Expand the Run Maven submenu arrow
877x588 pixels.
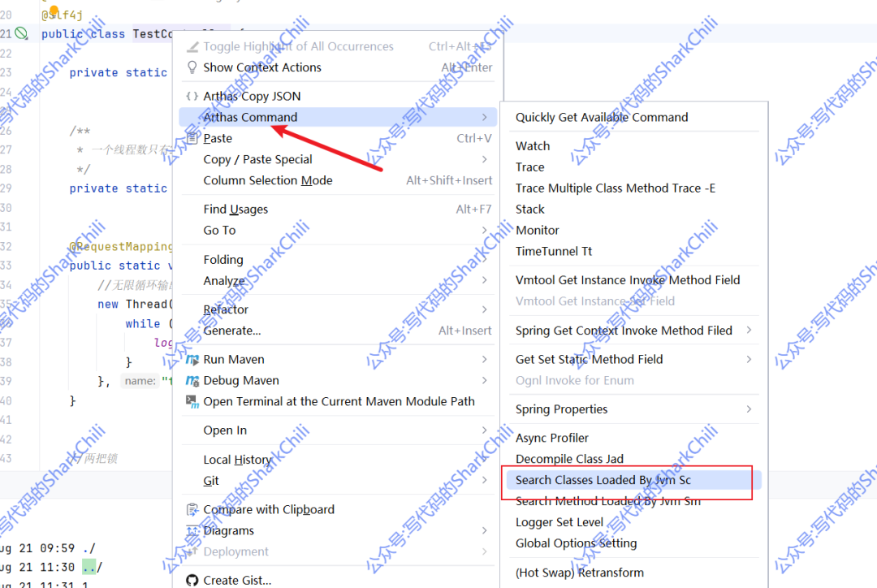pyautogui.click(x=484, y=359)
